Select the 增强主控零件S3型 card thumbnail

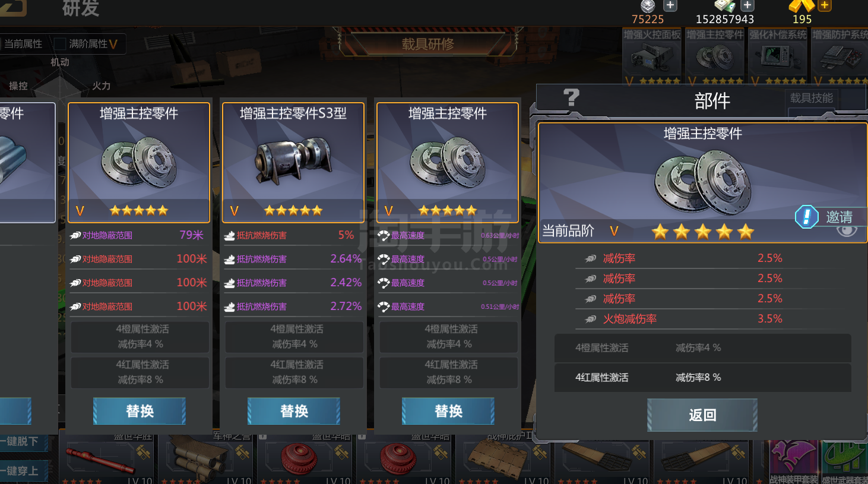293,163
